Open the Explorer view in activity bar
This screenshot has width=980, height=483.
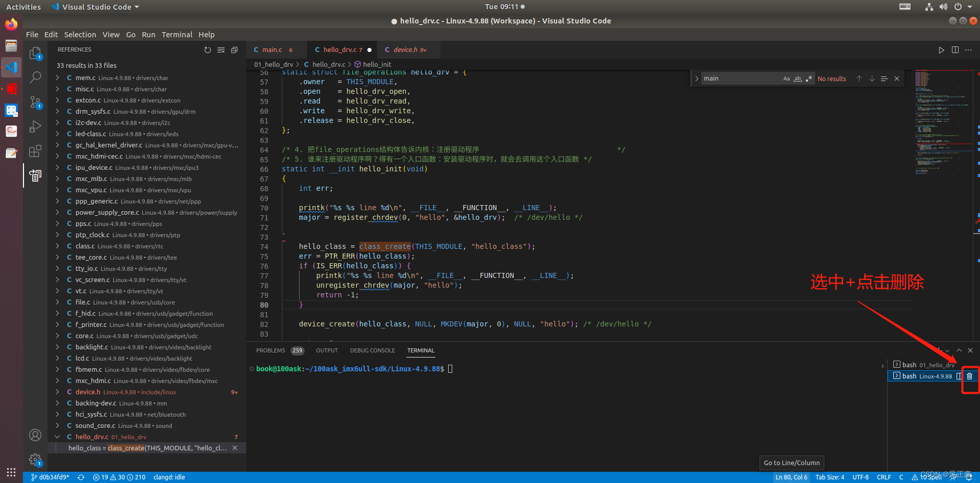(35, 53)
